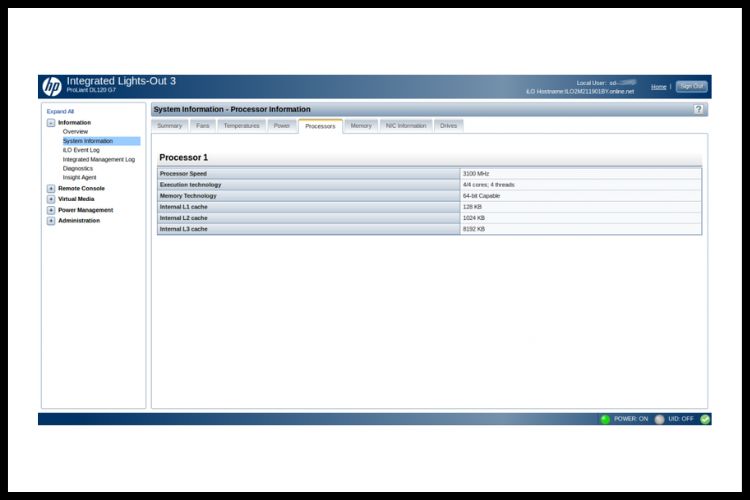Viewport: 750px width, 500px height.
Task: Switch to the Summary tab
Action: (x=169, y=126)
